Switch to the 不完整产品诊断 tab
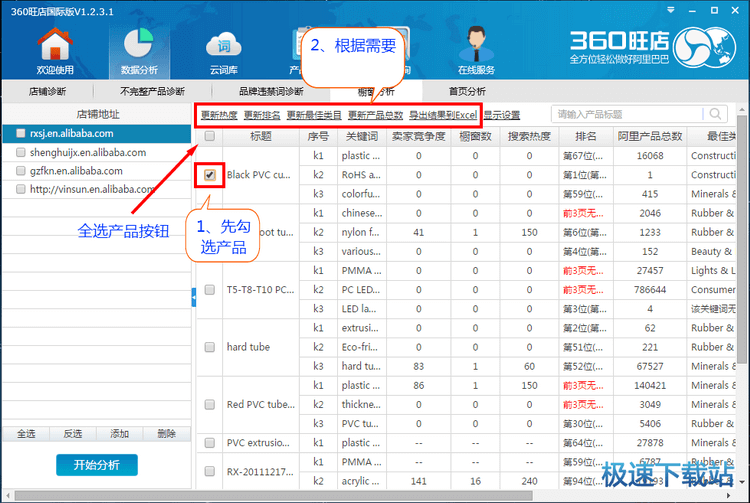 pyautogui.click(x=152, y=91)
